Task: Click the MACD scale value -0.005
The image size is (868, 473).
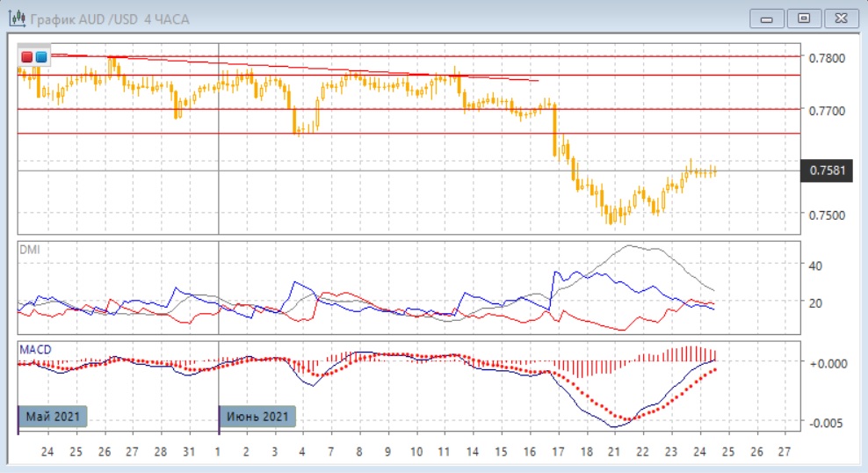Action: [x=824, y=423]
